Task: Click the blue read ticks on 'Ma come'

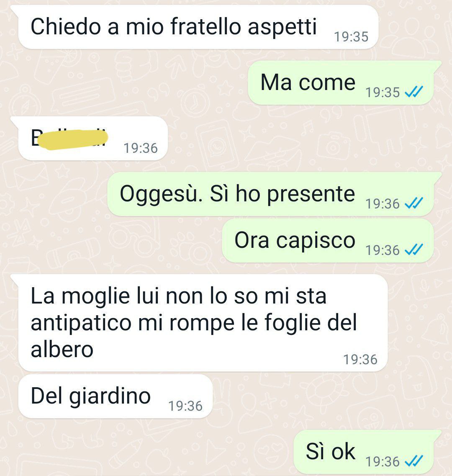Action: (x=414, y=92)
